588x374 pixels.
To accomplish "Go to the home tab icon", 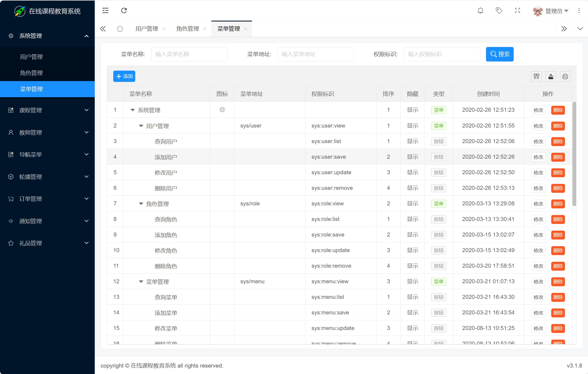I will click(120, 29).
